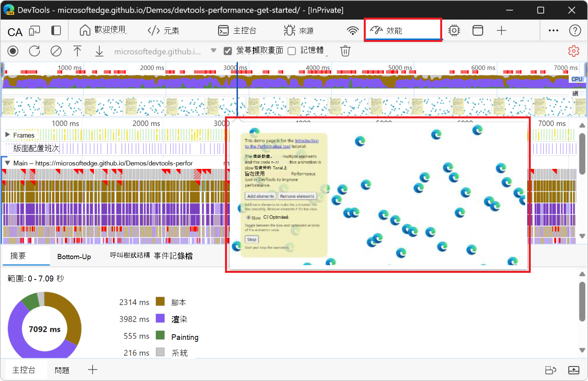
Task: Click the flame chart scroll up arrow
Action: point(582,125)
